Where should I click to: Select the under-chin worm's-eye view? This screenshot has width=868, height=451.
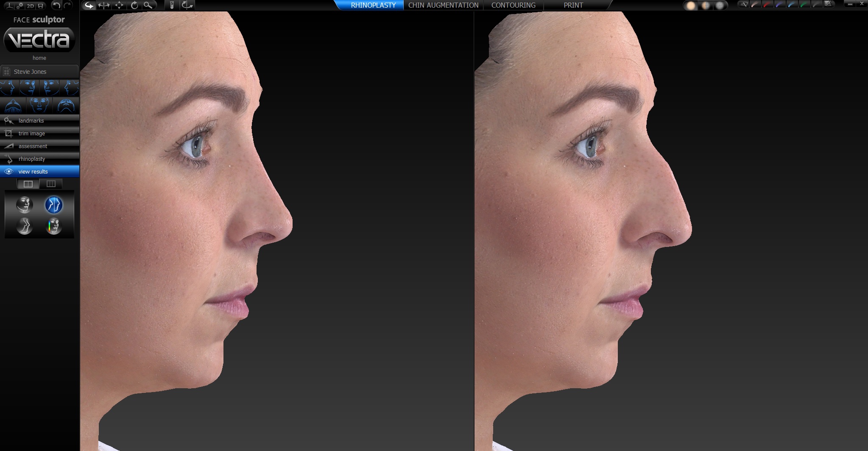tap(66, 105)
